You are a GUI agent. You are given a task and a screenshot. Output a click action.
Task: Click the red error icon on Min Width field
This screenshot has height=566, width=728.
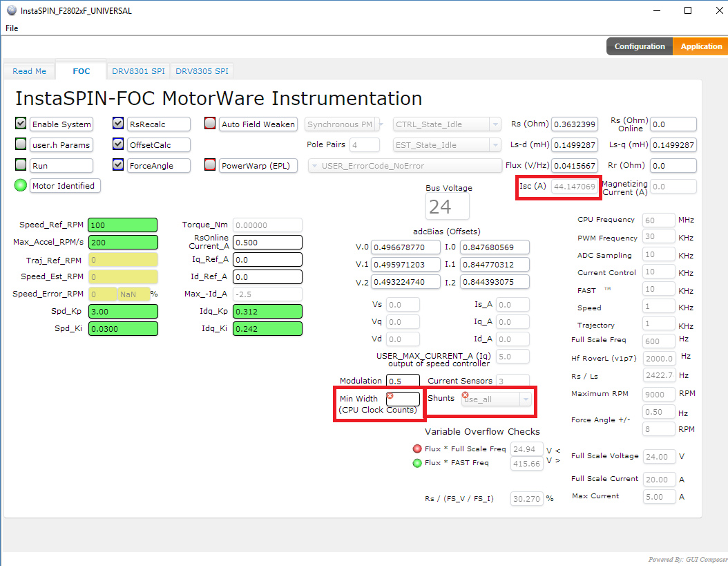(390, 395)
